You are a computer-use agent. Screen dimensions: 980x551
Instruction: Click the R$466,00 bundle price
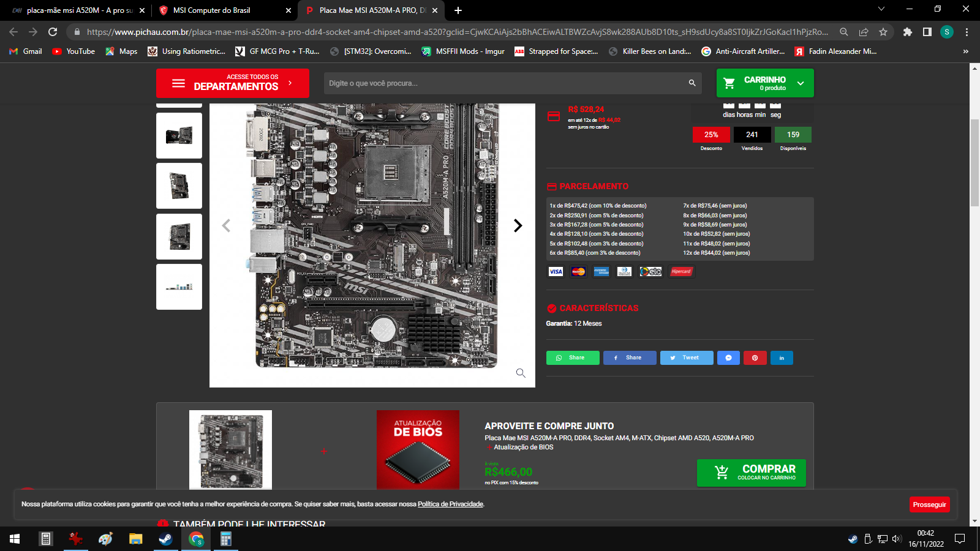point(508,472)
